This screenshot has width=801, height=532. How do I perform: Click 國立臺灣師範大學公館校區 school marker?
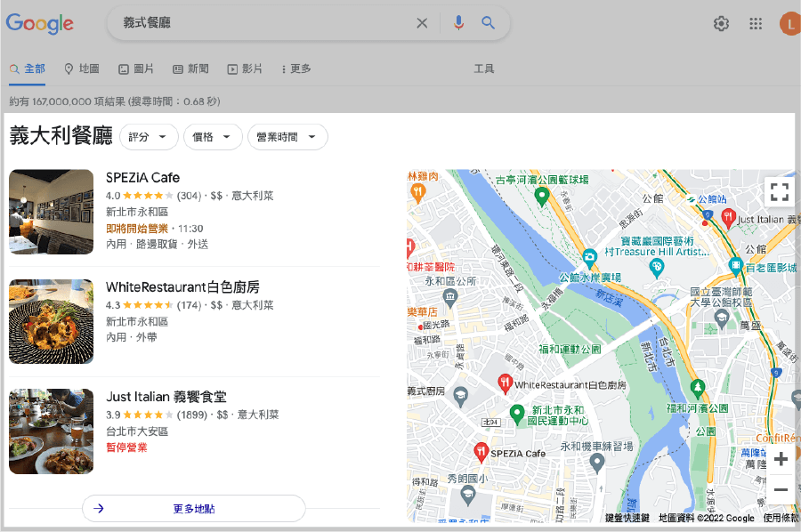[721, 319]
